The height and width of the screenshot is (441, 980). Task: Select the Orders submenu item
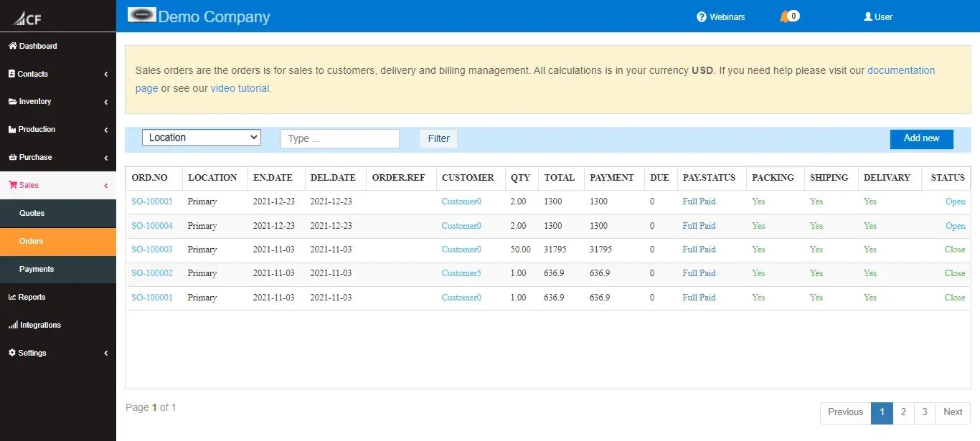pyautogui.click(x=58, y=241)
